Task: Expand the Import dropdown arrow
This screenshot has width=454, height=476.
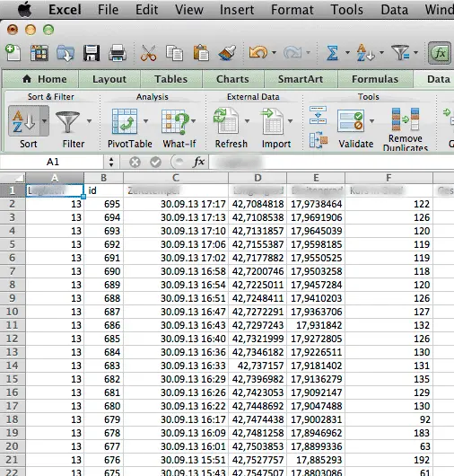Action: (290, 121)
